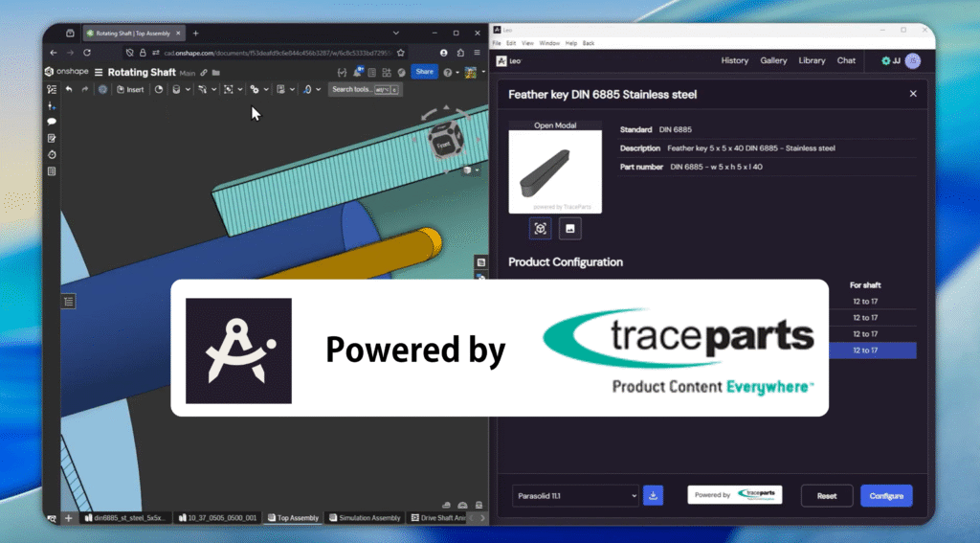Screen dimensions: 980x543
Task: Click the Reset button
Action: [827, 496]
